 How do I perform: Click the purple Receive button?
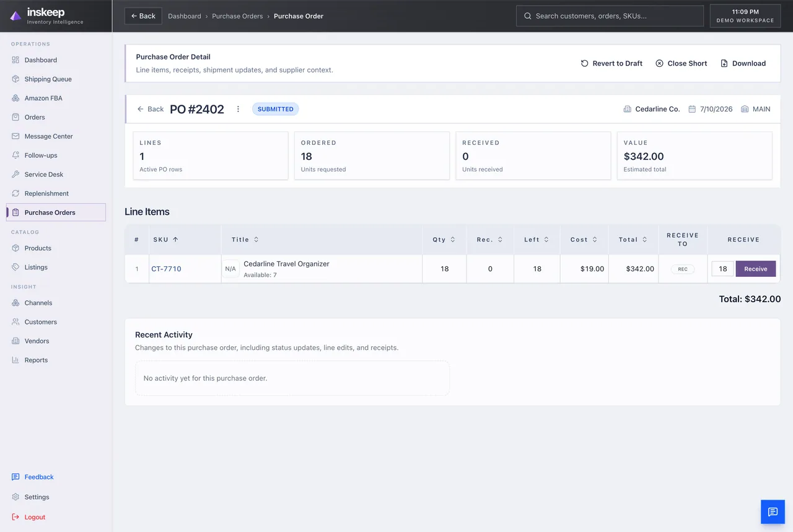tap(755, 269)
